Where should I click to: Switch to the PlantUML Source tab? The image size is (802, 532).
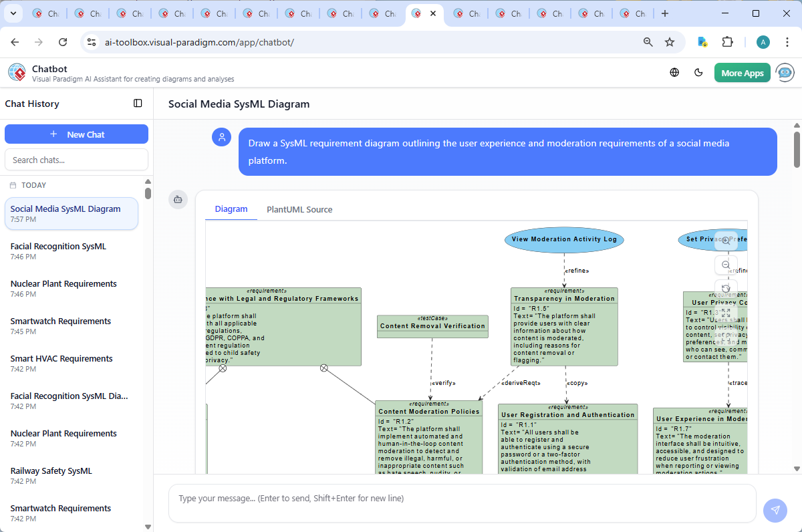[x=299, y=209]
